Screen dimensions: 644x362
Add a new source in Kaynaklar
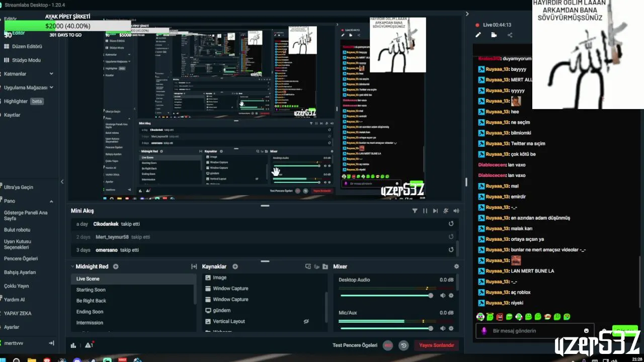pos(235,266)
